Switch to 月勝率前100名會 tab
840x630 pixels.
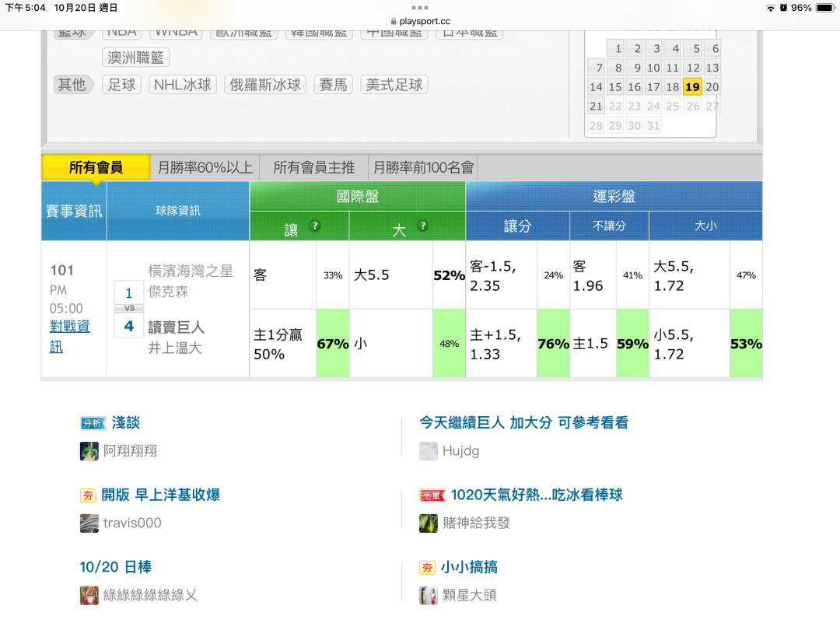point(423,168)
